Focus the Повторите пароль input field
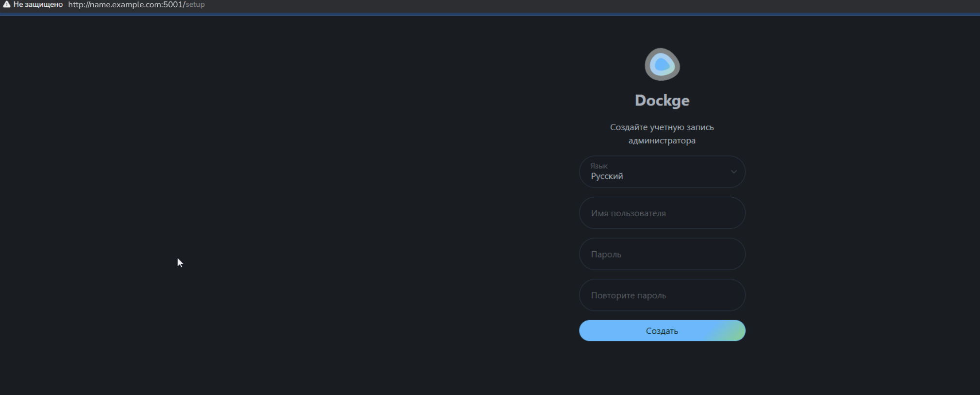Screen dimensions: 980x395 click(662, 295)
